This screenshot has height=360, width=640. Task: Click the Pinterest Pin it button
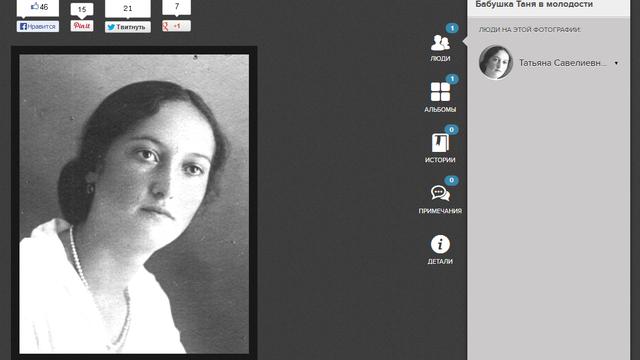(82, 26)
